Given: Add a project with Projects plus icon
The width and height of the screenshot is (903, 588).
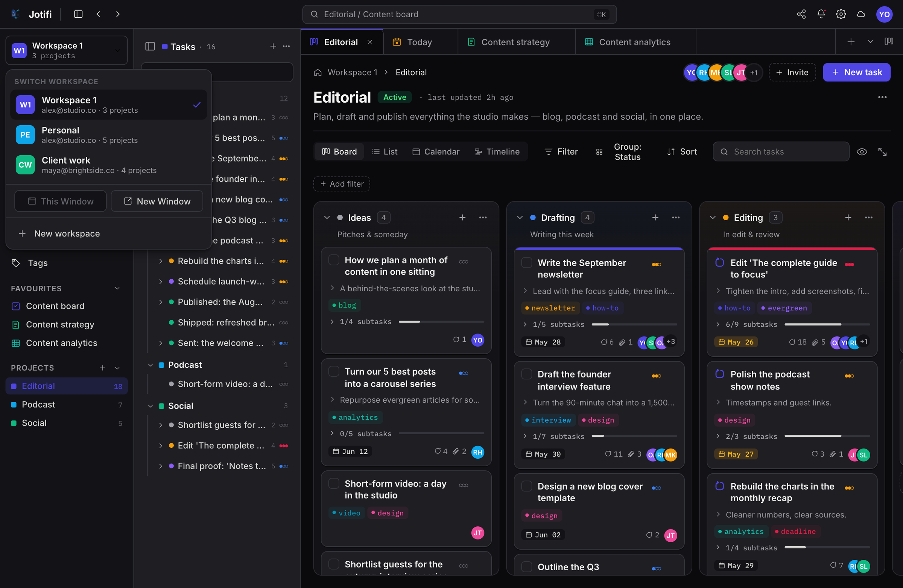Looking at the screenshot, I should [102, 368].
